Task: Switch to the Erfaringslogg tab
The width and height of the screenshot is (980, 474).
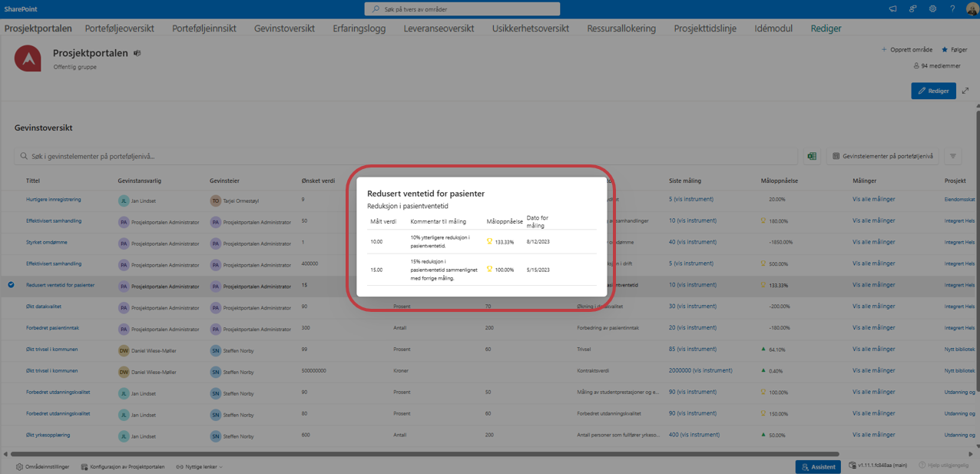Action: tap(359, 28)
